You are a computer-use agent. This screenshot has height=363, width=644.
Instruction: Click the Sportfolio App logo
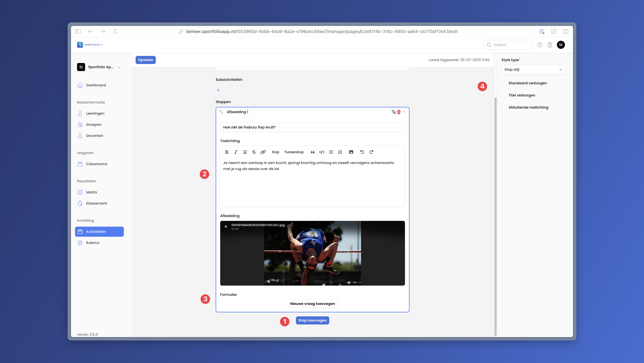tap(90, 44)
